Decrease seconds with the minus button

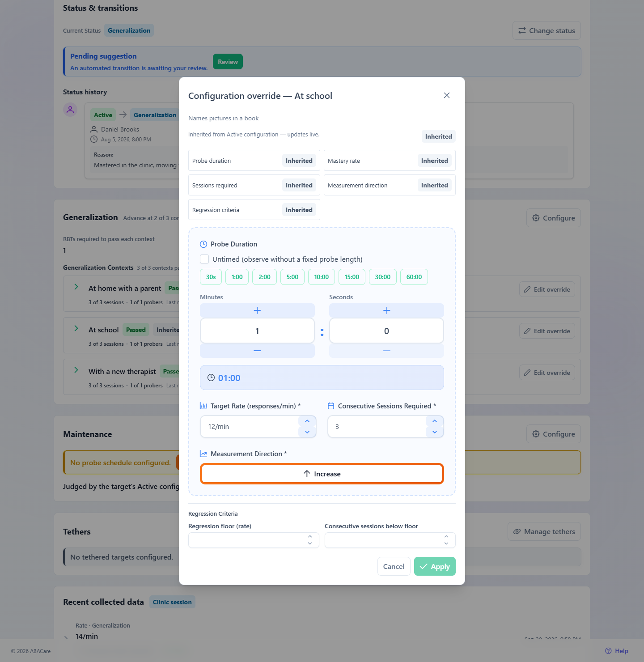386,351
